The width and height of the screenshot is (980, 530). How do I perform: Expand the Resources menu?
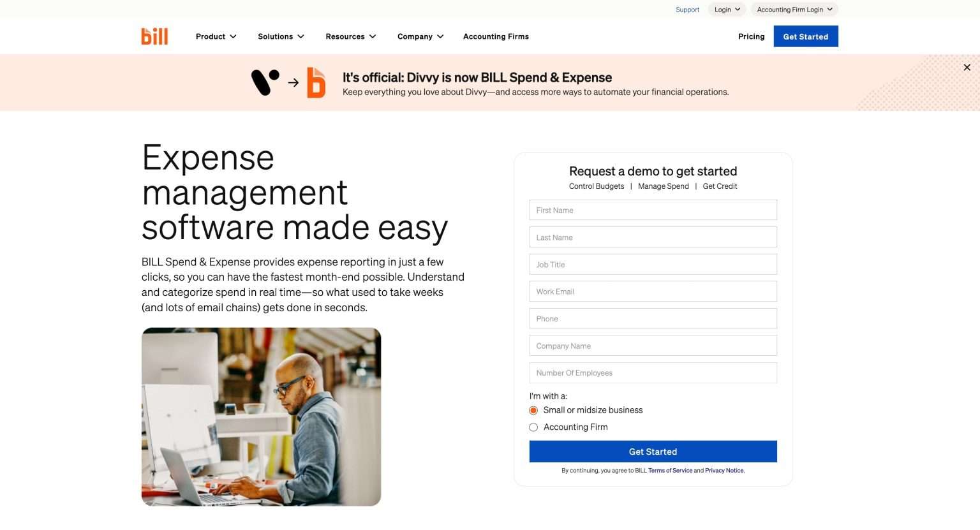[x=350, y=36]
